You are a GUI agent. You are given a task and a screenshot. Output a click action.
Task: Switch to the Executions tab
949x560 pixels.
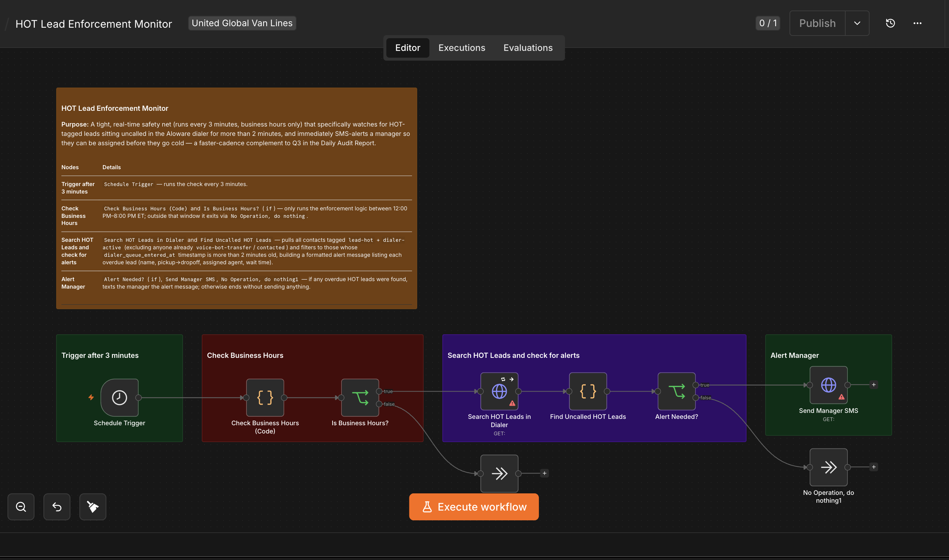pyautogui.click(x=462, y=48)
